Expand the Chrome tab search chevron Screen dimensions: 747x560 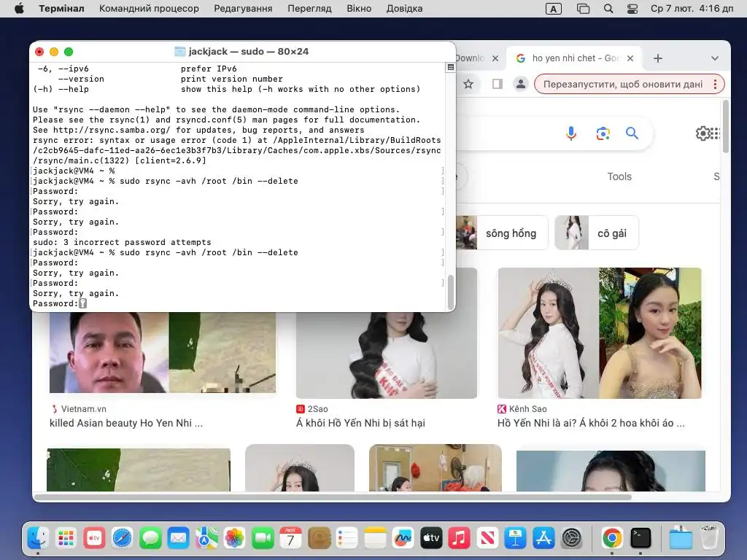(715, 58)
